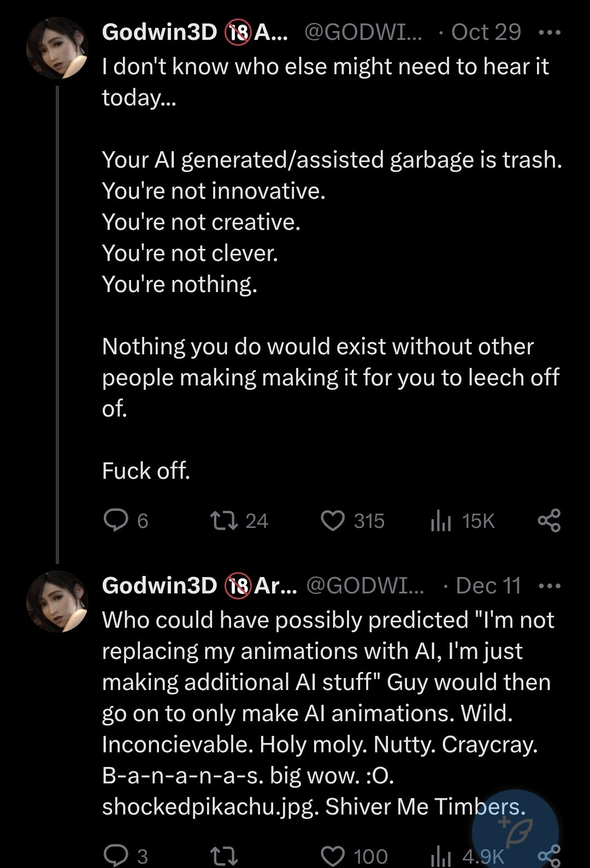Image resolution: width=590 pixels, height=868 pixels.
Task: Open Godwin3D profile name on second tweet
Action: (160, 586)
